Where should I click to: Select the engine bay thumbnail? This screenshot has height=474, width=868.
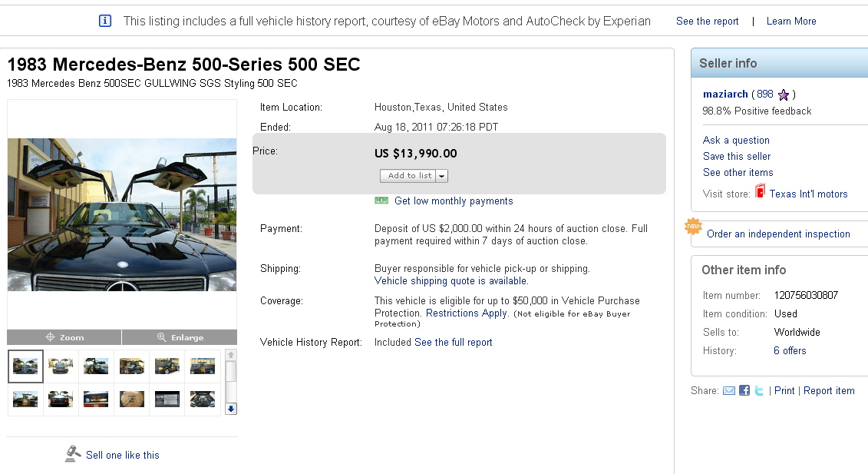[203, 399]
